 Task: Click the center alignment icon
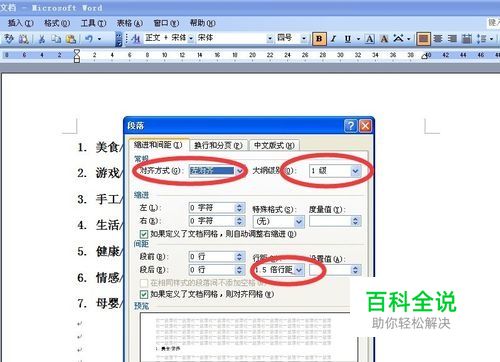pyautogui.click(x=438, y=39)
